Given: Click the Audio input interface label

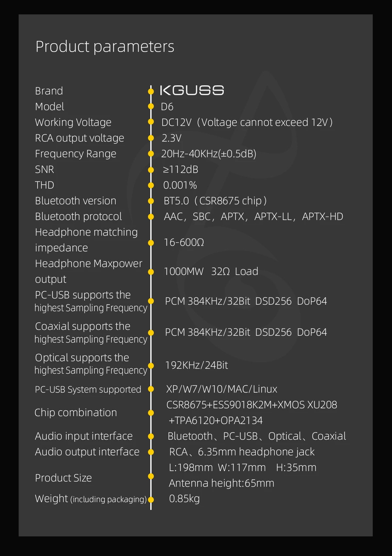Looking at the screenshot, I should [84, 436].
